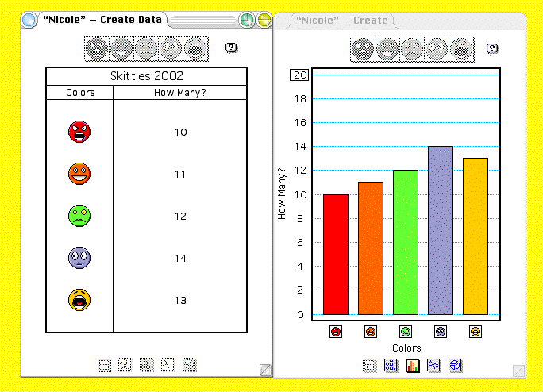Edit the Skittles 2002 table title
Screen dimensions: 543x392
coord(147,76)
